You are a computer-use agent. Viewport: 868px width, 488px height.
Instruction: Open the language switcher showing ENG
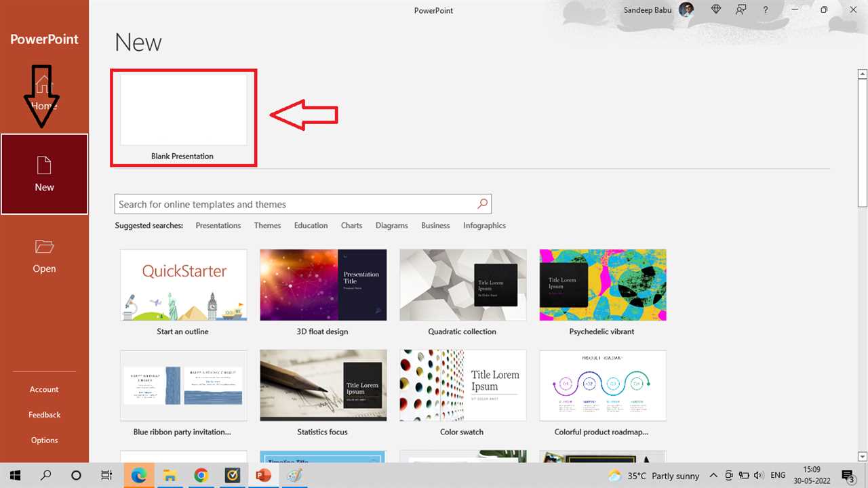point(777,475)
